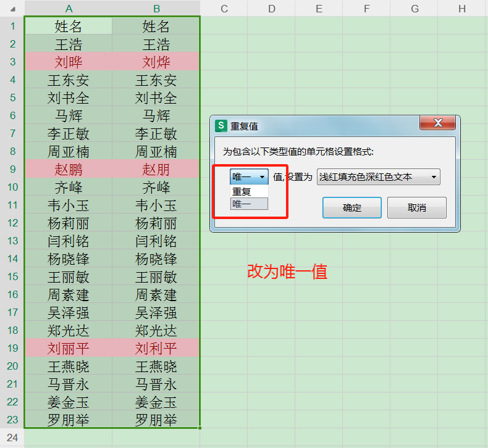
Task: Click cell 王浩 in column A
Action: point(69,44)
